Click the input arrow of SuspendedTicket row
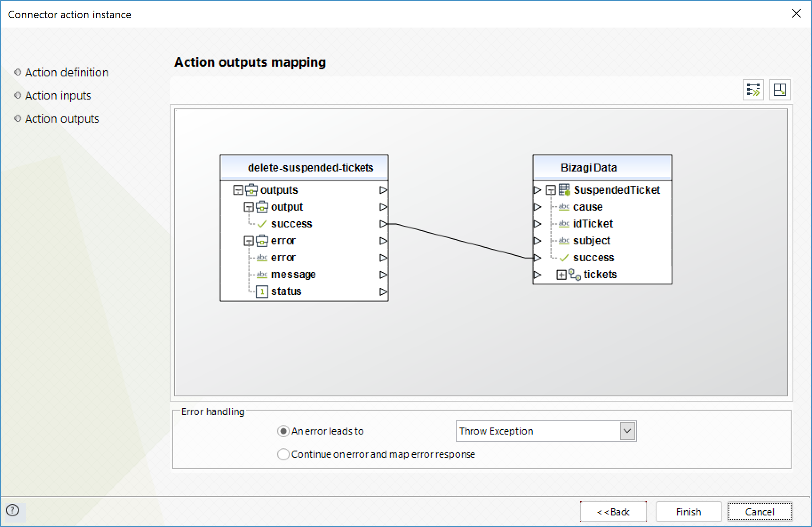This screenshot has height=527, width=812. (x=537, y=190)
